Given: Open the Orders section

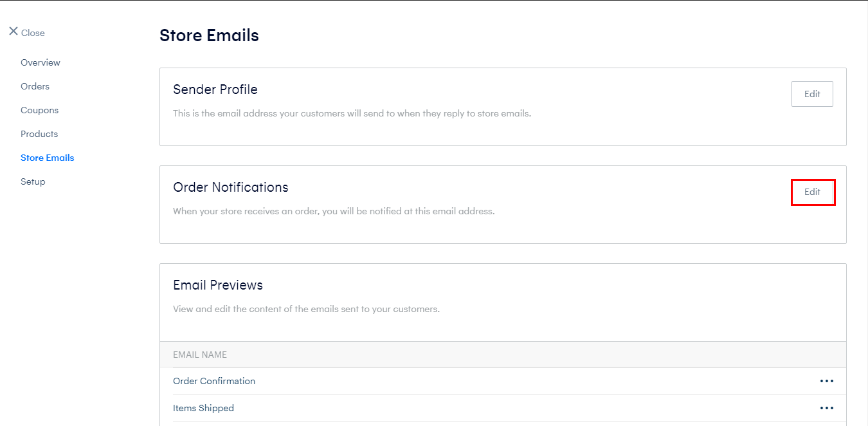Looking at the screenshot, I should (35, 86).
